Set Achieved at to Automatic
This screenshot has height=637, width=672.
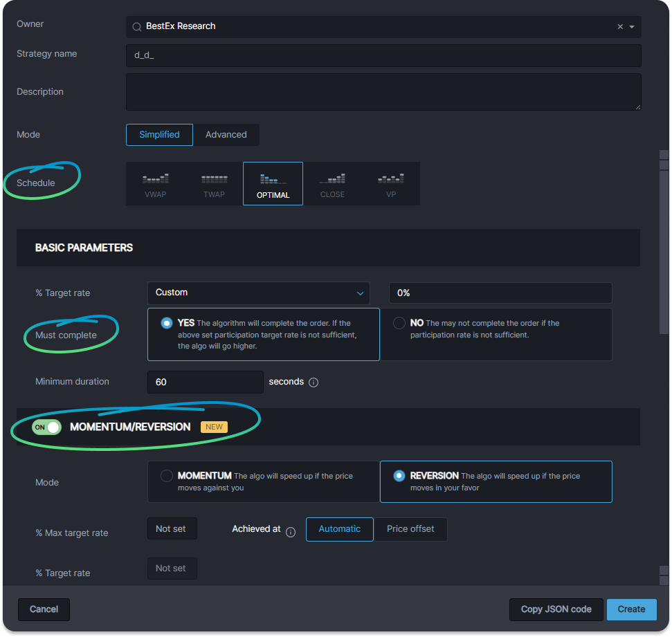click(x=339, y=529)
